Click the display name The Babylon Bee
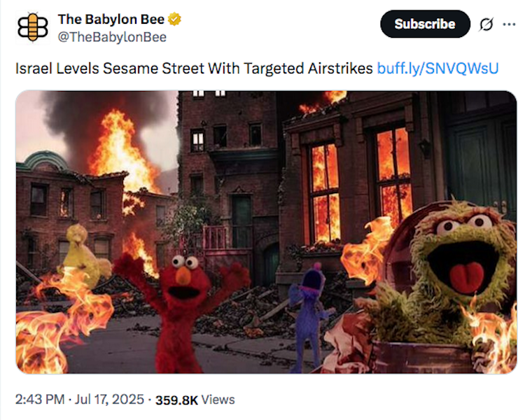Image resolution: width=532 pixels, height=420 pixels. point(111,20)
